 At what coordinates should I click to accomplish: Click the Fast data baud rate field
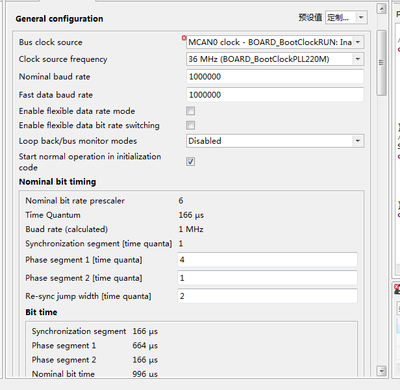[275, 95]
